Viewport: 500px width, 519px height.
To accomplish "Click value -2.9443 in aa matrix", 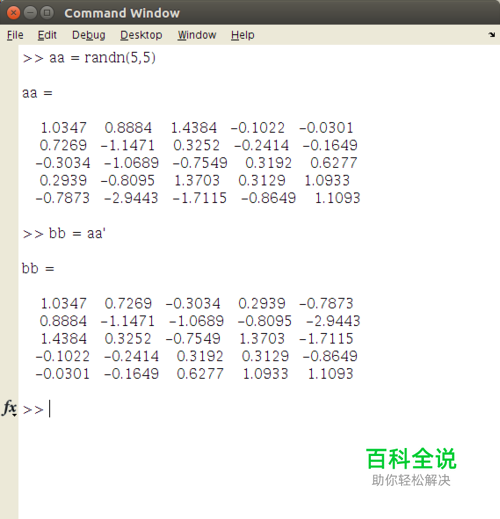I will tap(131, 198).
